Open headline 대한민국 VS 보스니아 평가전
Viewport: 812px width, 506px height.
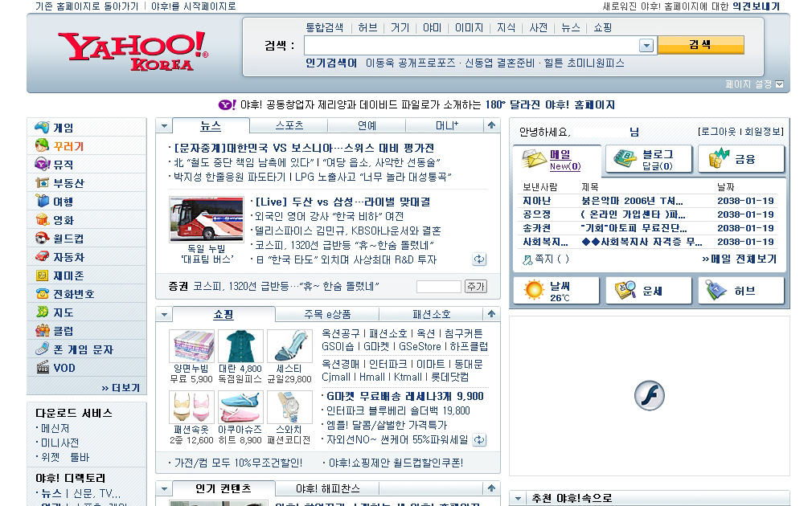coord(304,148)
